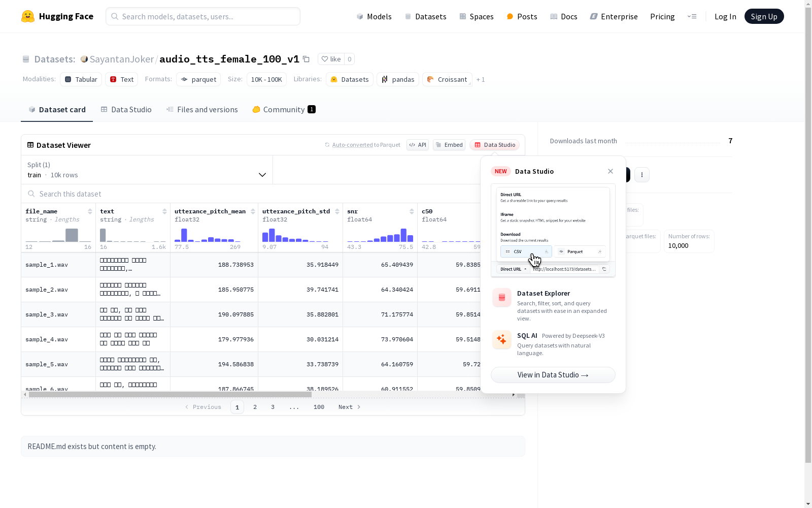Focus the top search models field
The image size is (812, 508).
pyautogui.click(x=203, y=16)
